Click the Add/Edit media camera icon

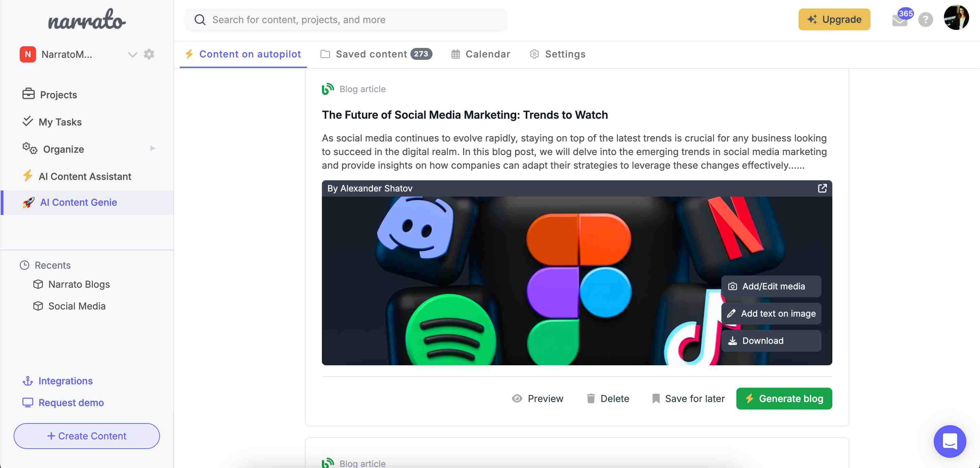point(732,286)
